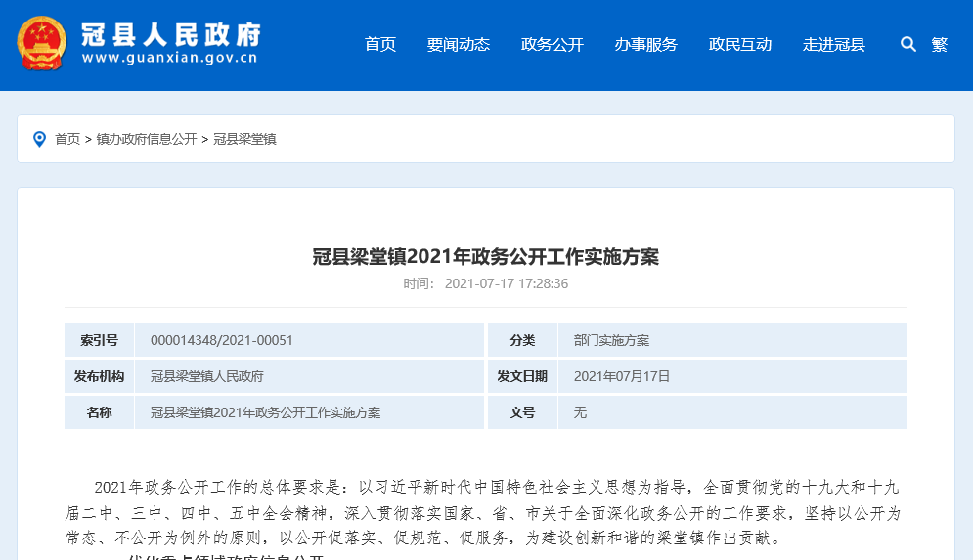Open the 政民互动 menu

(x=740, y=44)
